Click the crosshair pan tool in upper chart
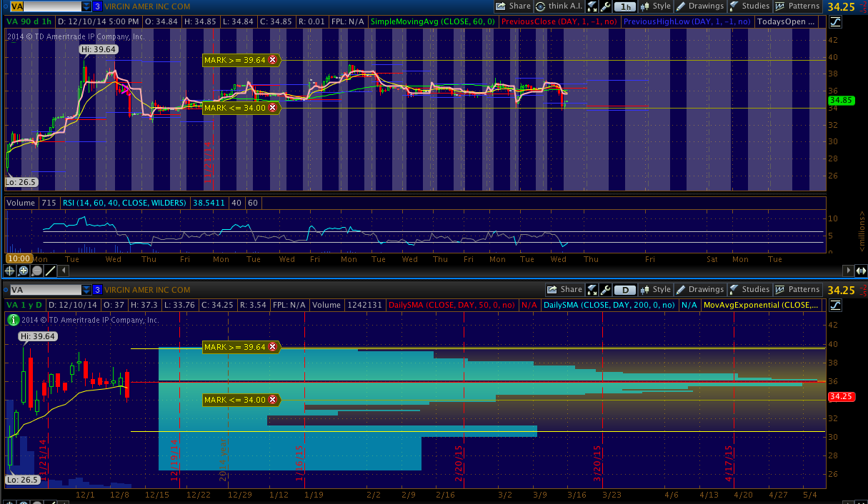The height and width of the screenshot is (504, 868). point(10,271)
